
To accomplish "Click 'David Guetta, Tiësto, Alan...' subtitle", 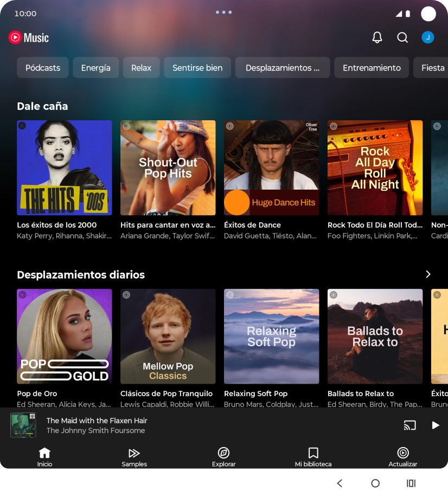I will click(270, 236).
